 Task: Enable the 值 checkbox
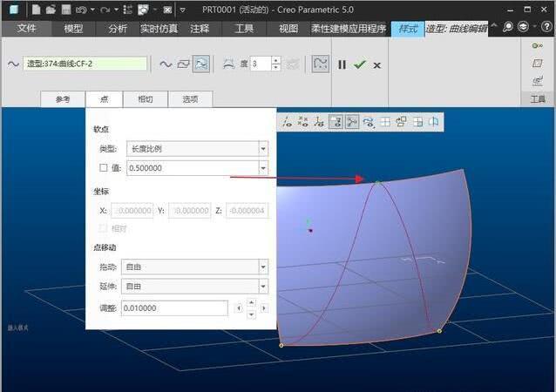(x=103, y=167)
